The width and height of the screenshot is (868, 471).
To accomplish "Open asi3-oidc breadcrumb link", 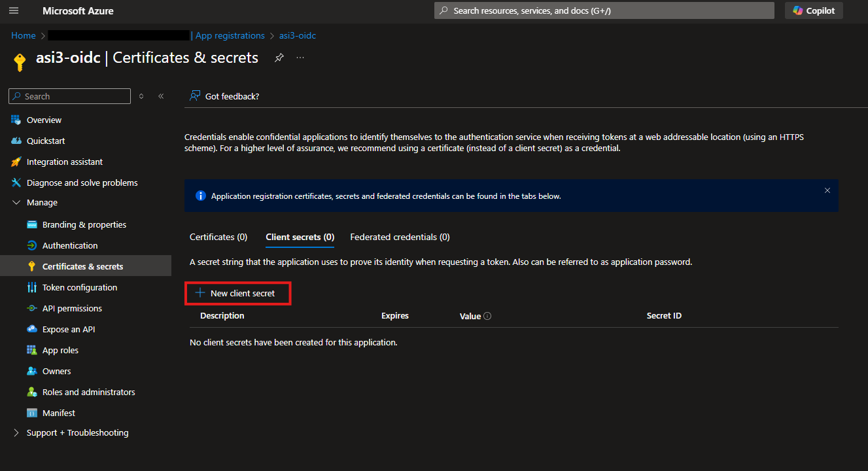I will 298,35.
